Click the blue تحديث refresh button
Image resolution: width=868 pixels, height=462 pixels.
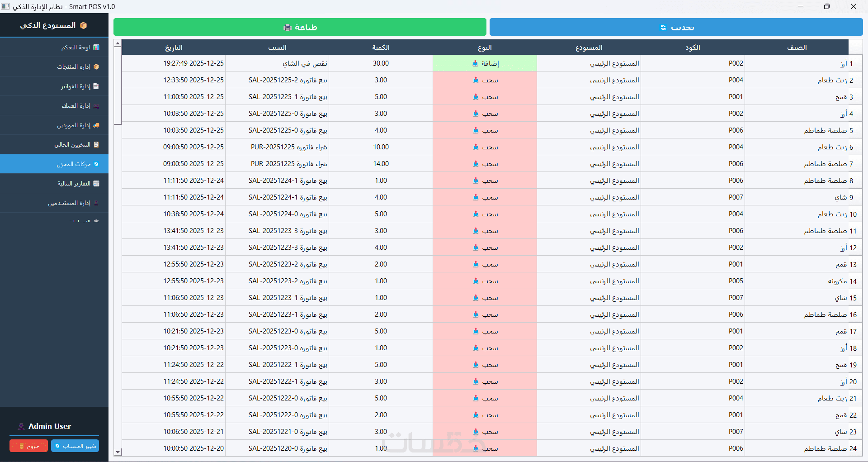pyautogui.click(x=676, y=27)
